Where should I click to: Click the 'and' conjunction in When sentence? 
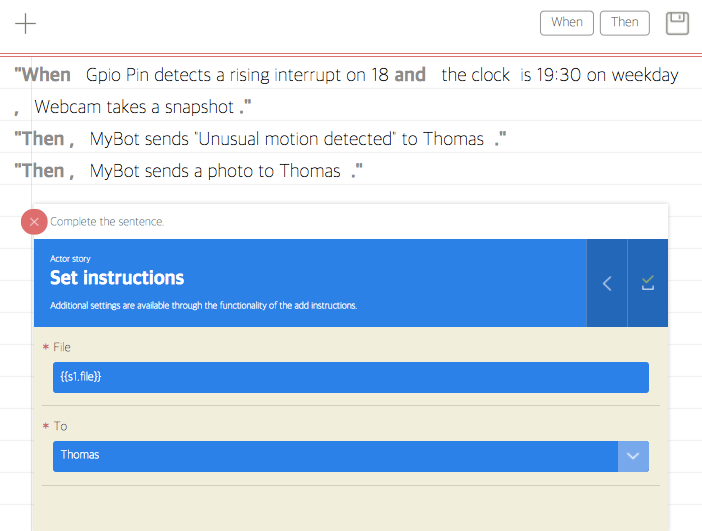[410, 75]
